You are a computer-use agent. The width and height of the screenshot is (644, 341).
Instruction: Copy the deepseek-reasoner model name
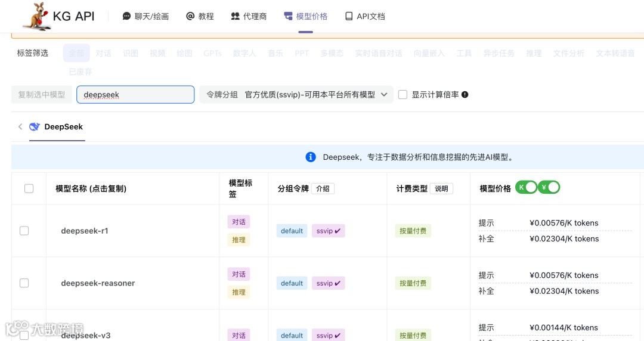pos(98,283)
